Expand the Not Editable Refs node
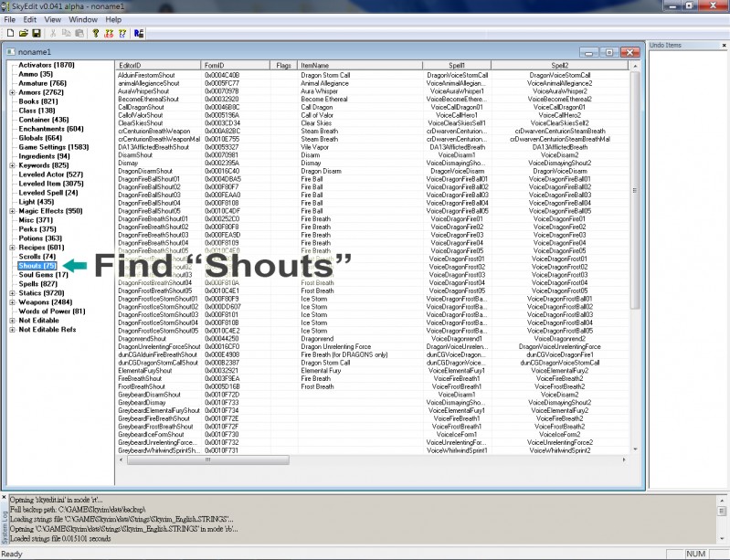Screen dimensions: 730x560 (x=12, y=330)
